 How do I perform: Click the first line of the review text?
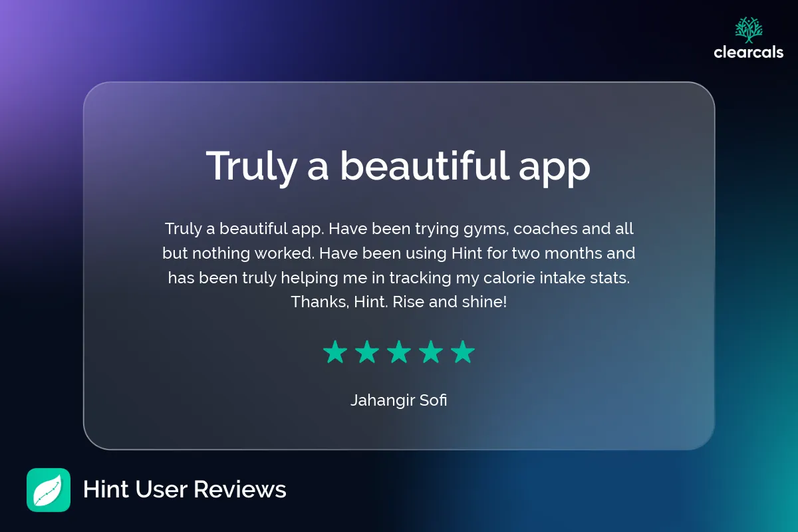pos(399,229)
